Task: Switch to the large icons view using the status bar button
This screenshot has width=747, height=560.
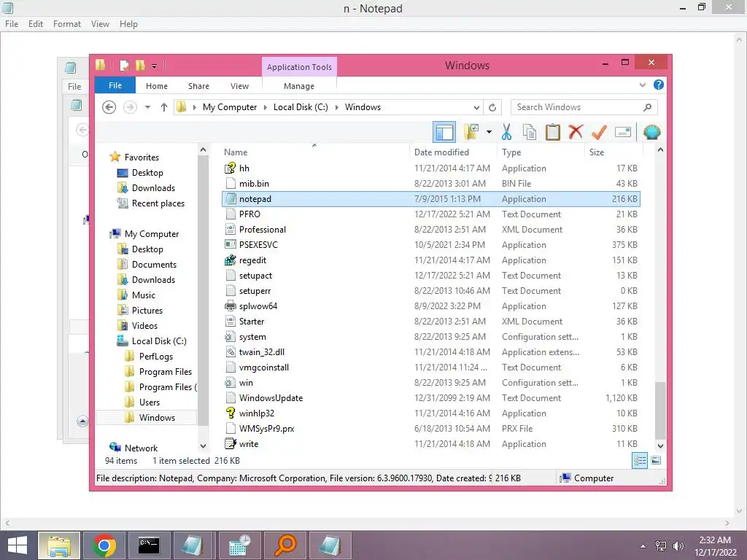Action: click(656, 460)
